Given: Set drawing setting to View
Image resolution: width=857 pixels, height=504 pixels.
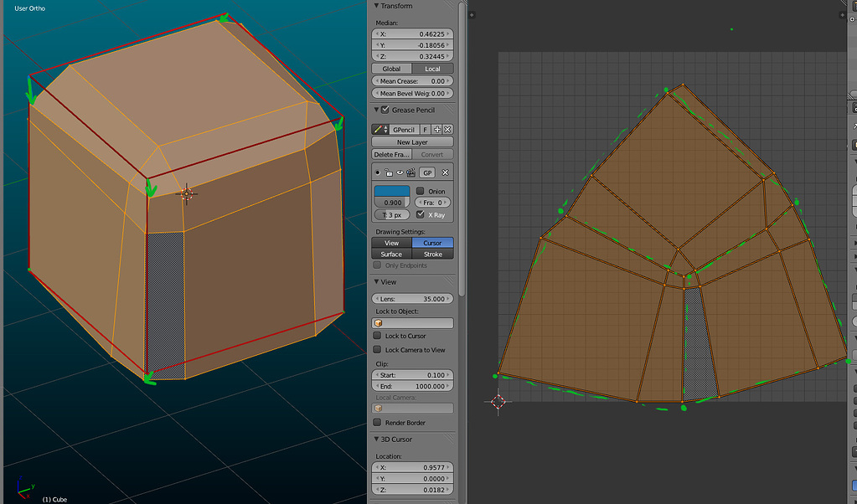Looking at the screenshot, I should 392,243.
